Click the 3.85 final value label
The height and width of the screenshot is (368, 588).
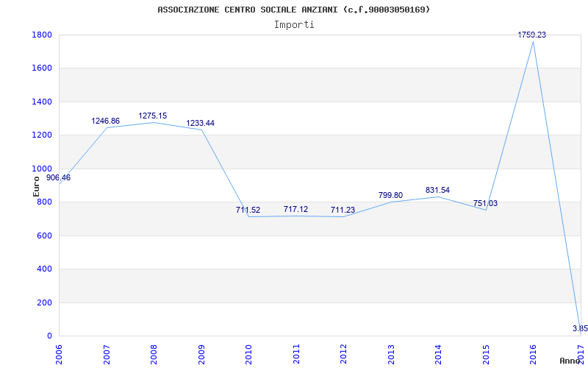(580, 328)
